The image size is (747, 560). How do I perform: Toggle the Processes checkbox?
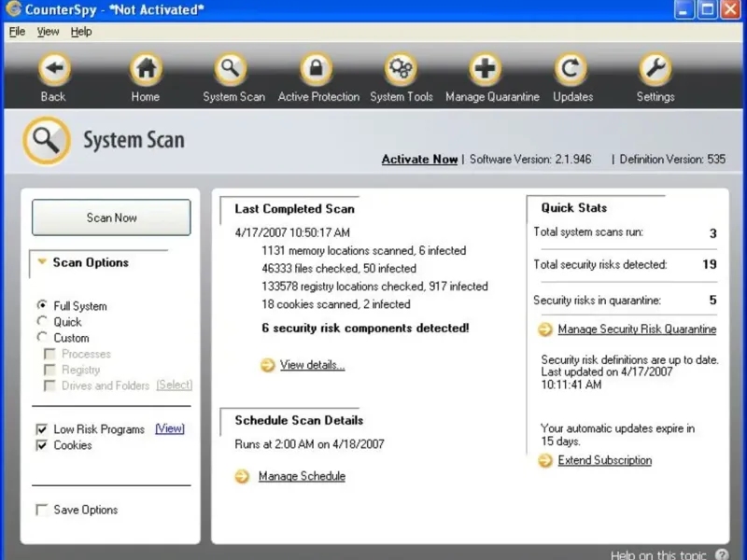point(49,354)
